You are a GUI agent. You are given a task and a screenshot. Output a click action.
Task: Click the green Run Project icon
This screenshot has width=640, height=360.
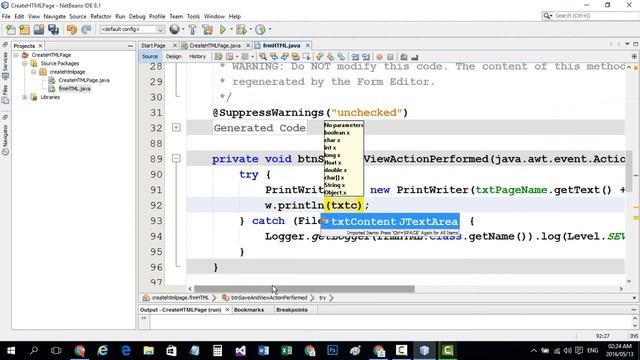pyautogui.click(x=223, y=29)
